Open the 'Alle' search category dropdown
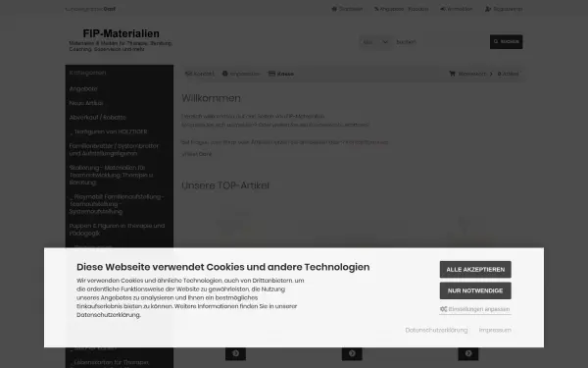 375,42
